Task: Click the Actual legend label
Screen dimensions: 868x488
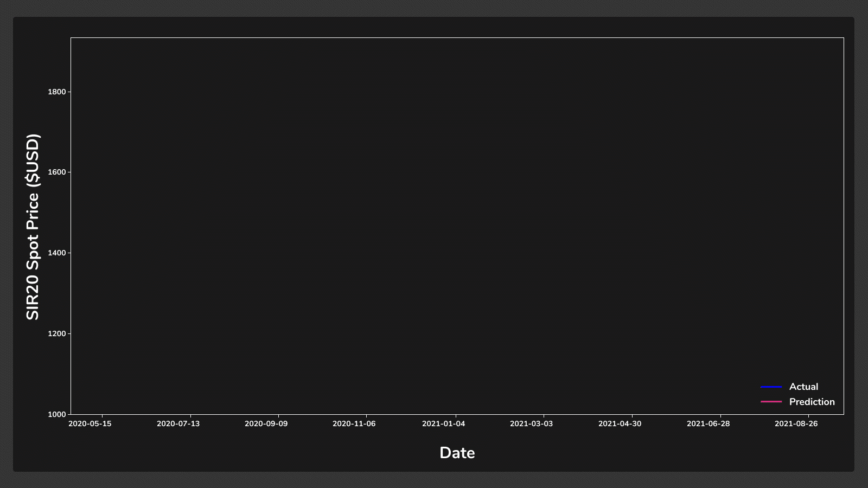Action: click(803, 387)
